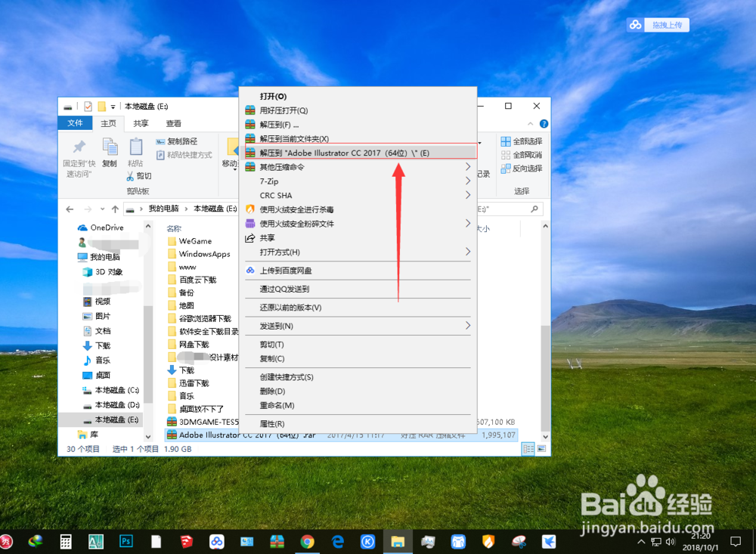
Task: Choose 用好压打开(Q) in the context menu
Action: [x=358, y=110]
